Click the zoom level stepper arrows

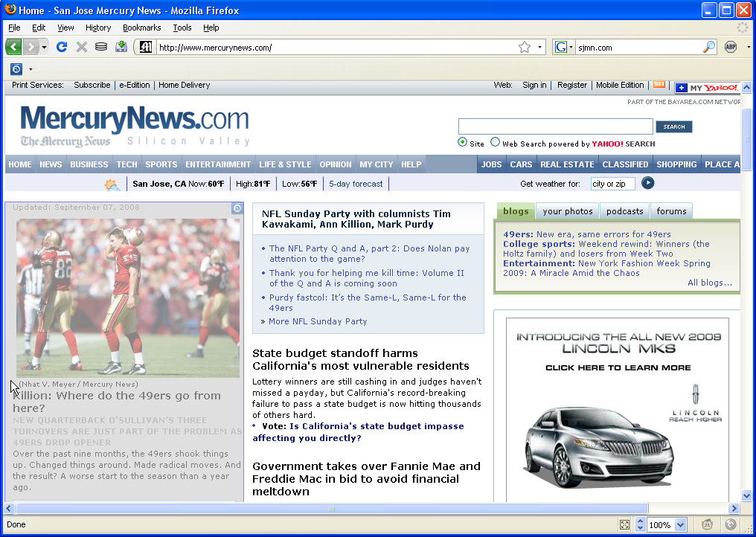click(640, 524)
